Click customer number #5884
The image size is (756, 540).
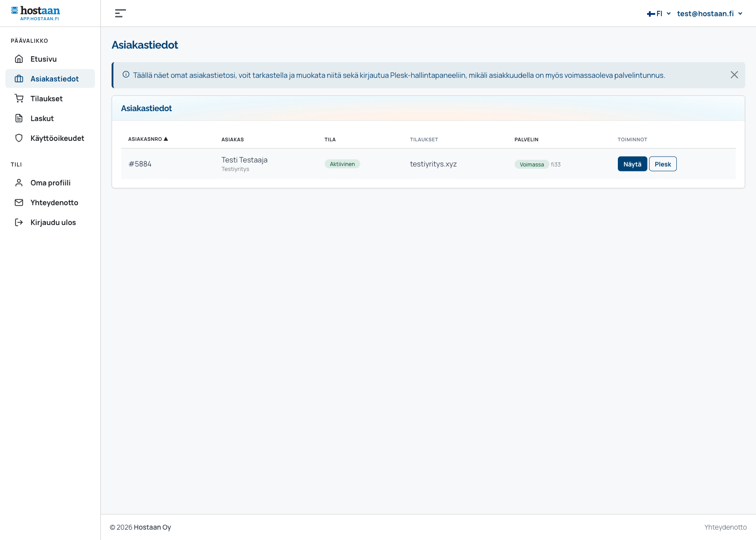pyautogui.click(x=140, y=164)
